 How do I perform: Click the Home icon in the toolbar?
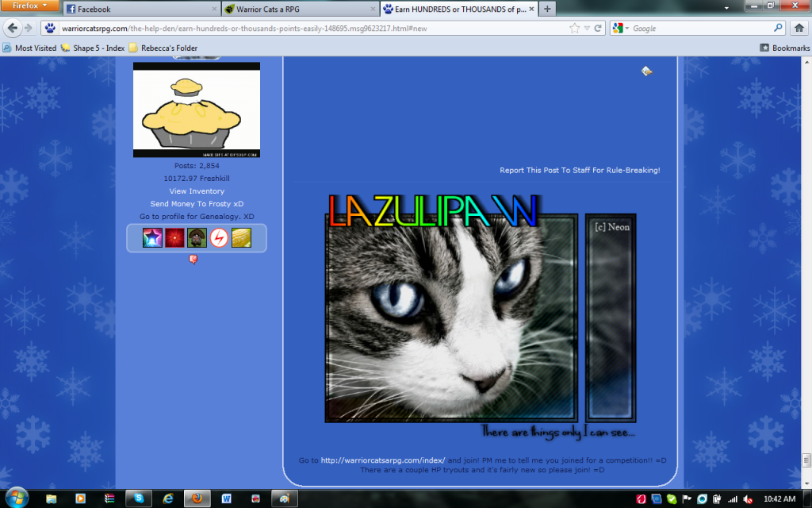[800, 28]
